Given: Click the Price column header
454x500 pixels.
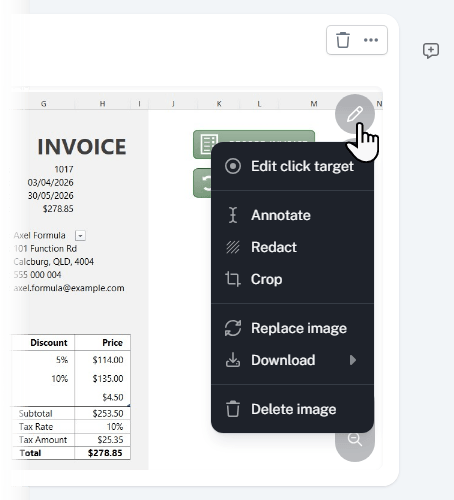Looking at the screenshot, I should [112, 343].
